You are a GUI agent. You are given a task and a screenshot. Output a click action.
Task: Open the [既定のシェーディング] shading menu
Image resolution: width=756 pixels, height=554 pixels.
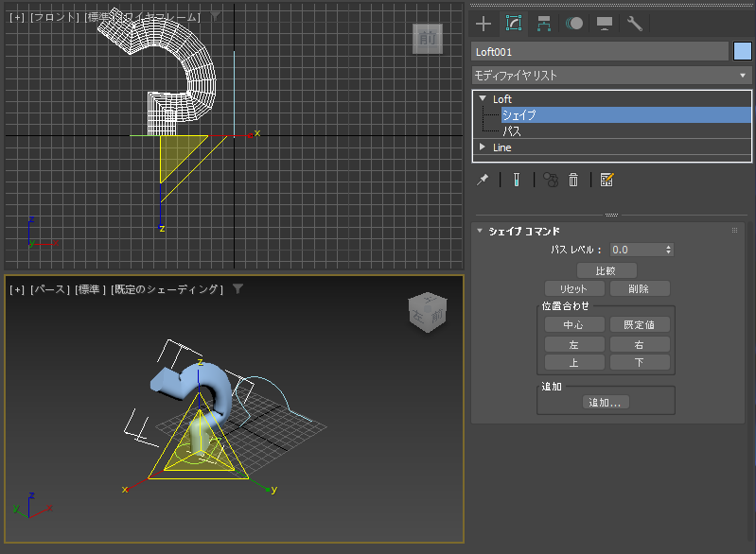(167, 289)
